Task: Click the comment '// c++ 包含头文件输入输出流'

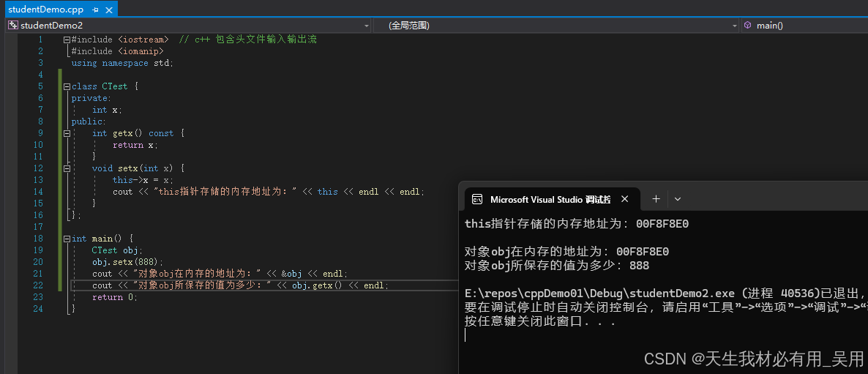Action: (247, 40)
